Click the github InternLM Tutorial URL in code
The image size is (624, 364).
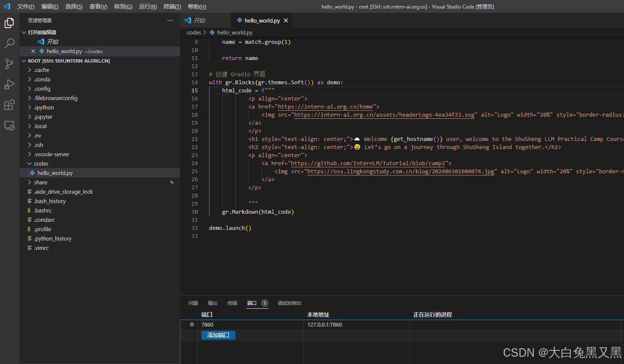[368, 163]
